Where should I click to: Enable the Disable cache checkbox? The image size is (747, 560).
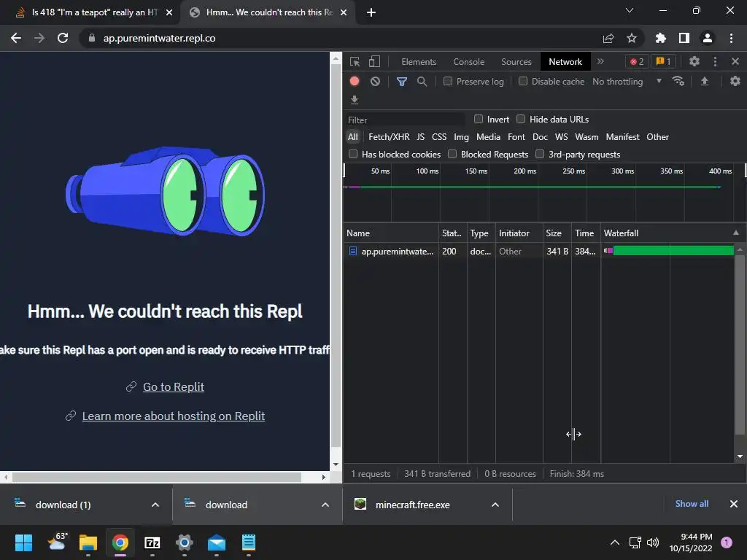(x=523, y=82)
